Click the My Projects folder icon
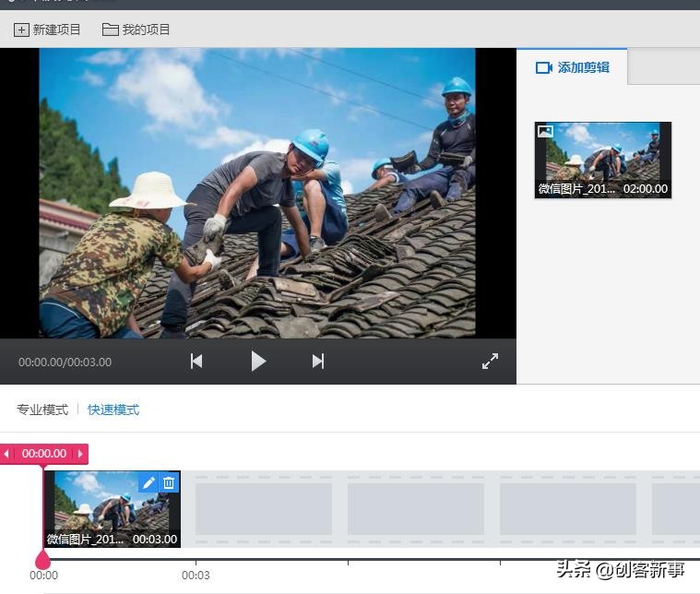 [111, 30]
